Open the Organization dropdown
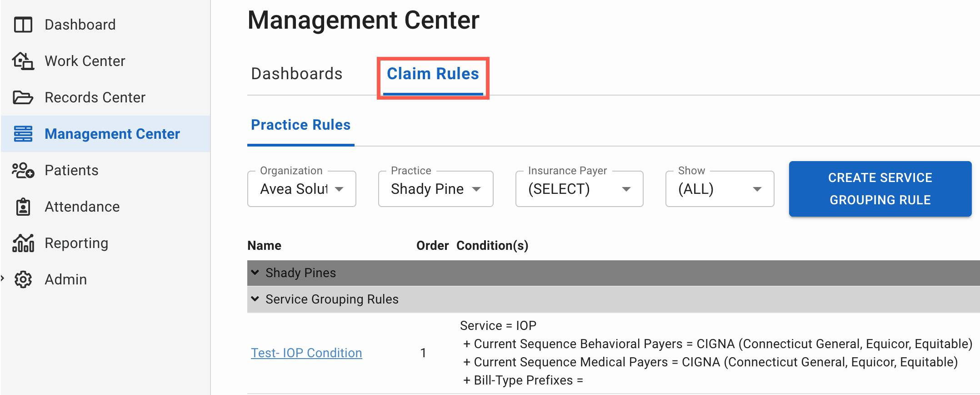Screen dimensions: 980x395 pos(302,189)
